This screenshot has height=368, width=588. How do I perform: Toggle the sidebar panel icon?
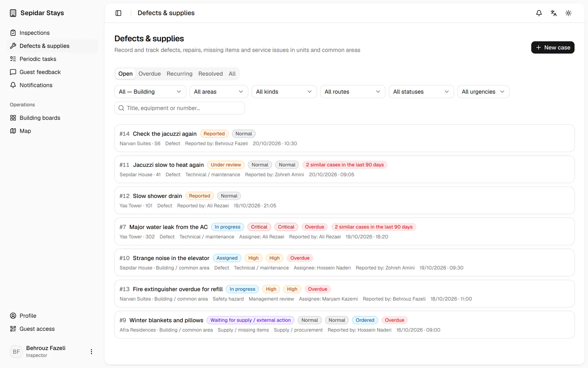click(x=118, y=13)
